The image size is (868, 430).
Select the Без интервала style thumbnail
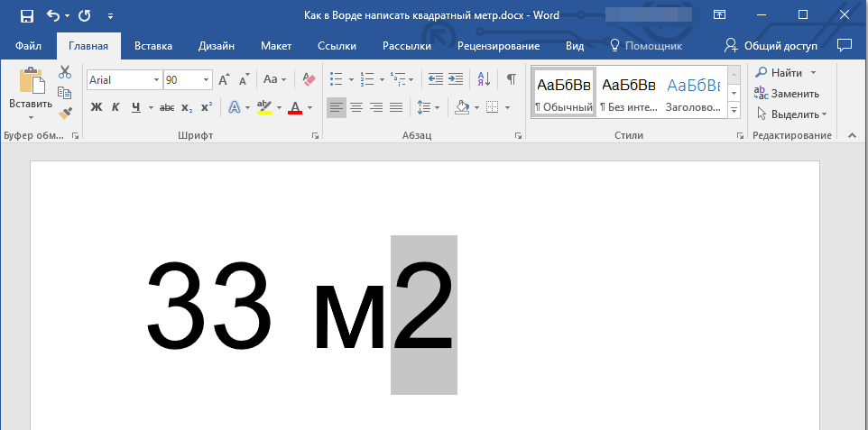pos(628,92)
